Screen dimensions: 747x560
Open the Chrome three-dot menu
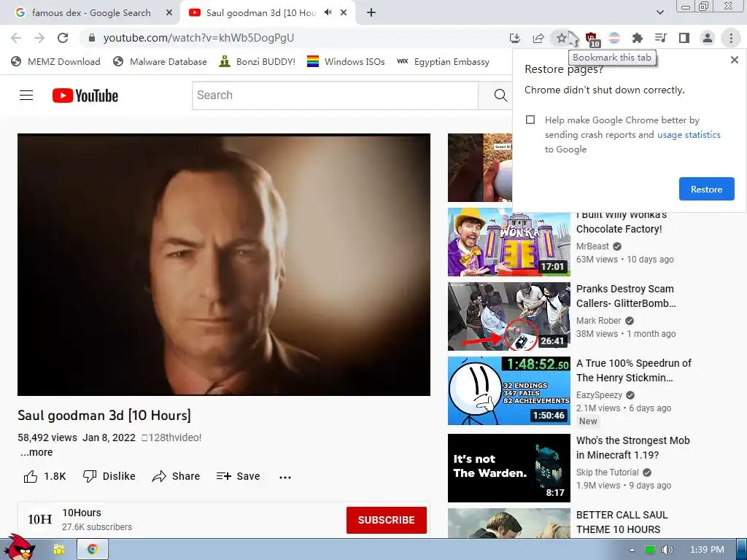tap(731, 38)
